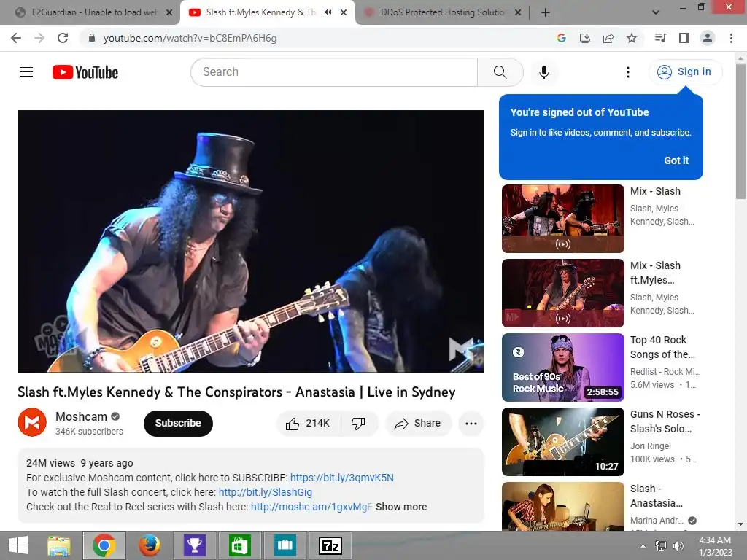The height and width of the screenshot is (560, 747).
Task: Reload the current page
Action: [x=63, y=38]
